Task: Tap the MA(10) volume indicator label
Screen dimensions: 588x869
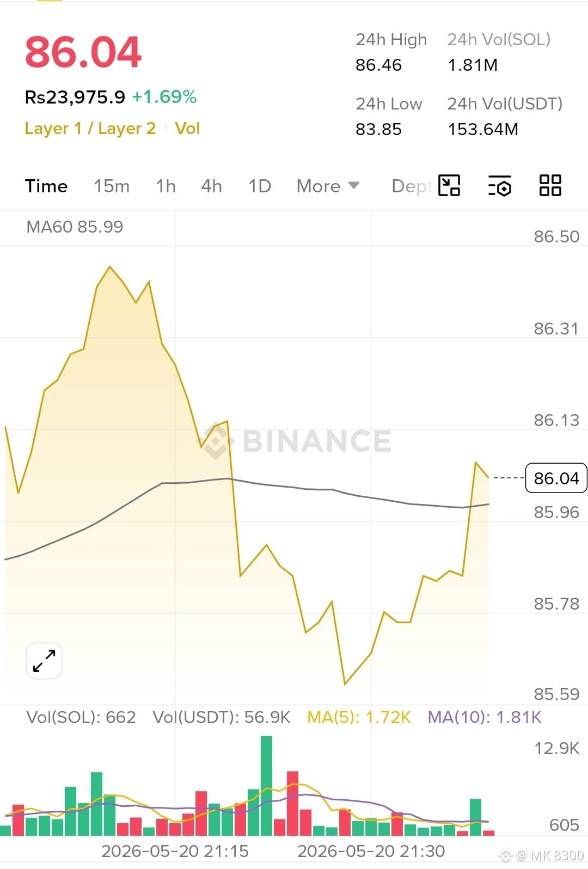Action: [485, 717]
